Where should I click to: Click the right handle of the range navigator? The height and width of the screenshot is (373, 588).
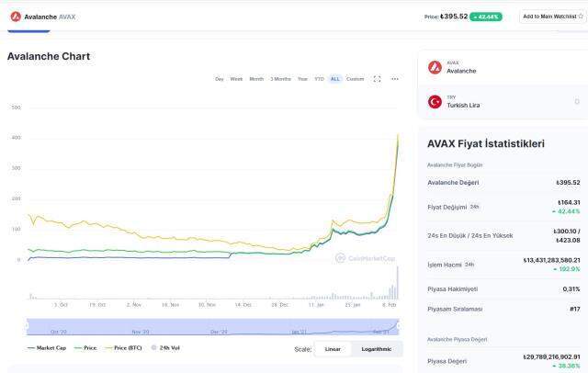[399, 325]
